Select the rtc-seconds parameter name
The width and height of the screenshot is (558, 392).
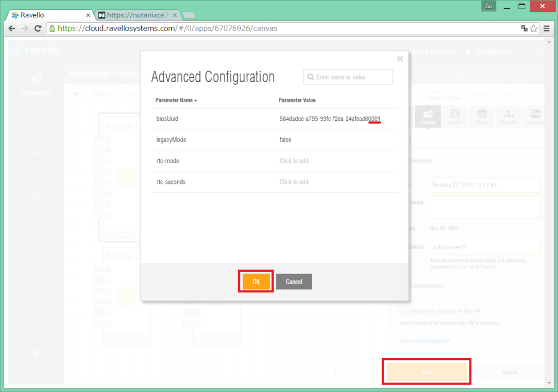(171, 182)
